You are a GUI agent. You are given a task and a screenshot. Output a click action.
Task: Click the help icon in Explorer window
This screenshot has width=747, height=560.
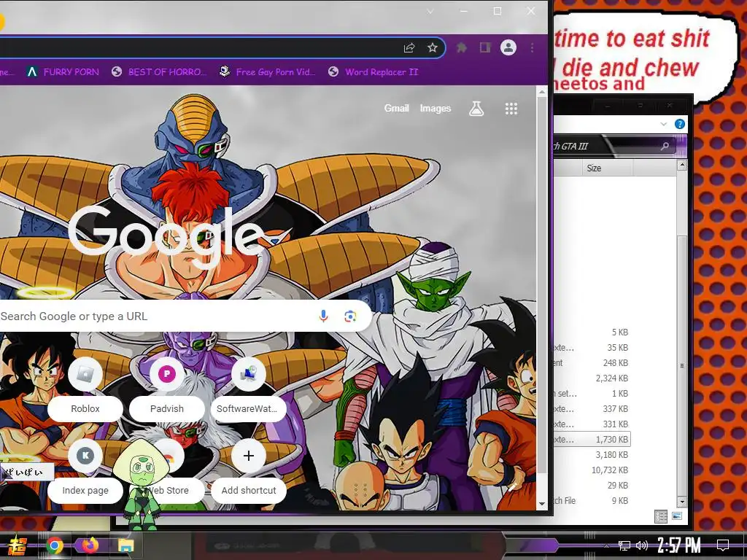pyautogui.click(x=680, y=124)
